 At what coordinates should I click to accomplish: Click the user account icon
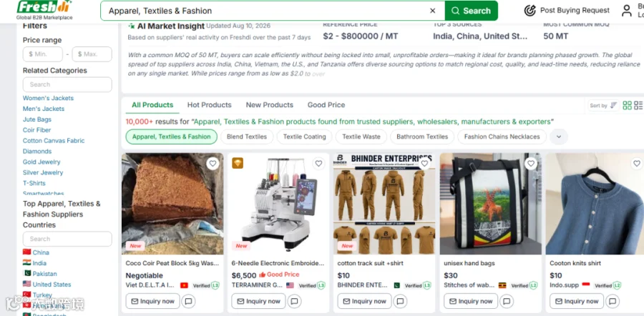[x=626, y=11]
